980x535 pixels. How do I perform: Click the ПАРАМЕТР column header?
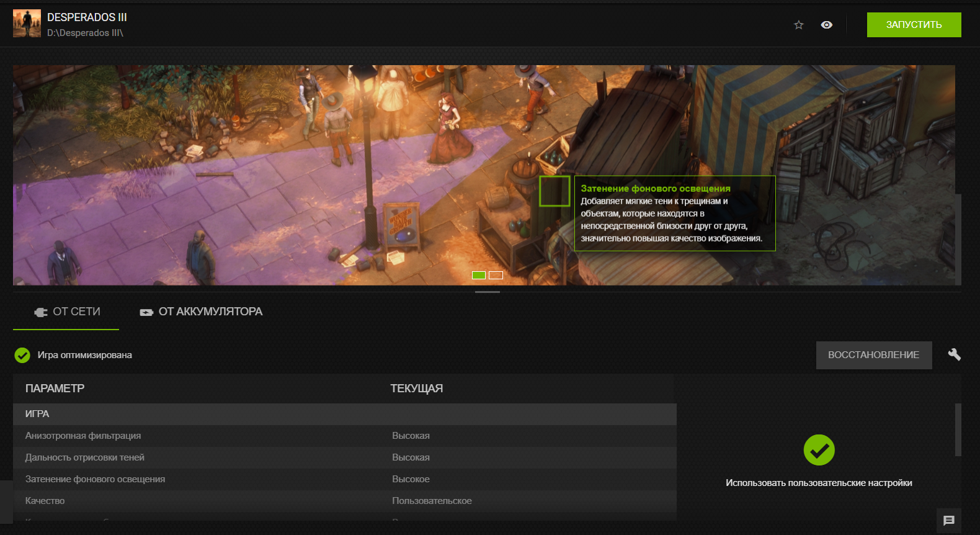55,389
